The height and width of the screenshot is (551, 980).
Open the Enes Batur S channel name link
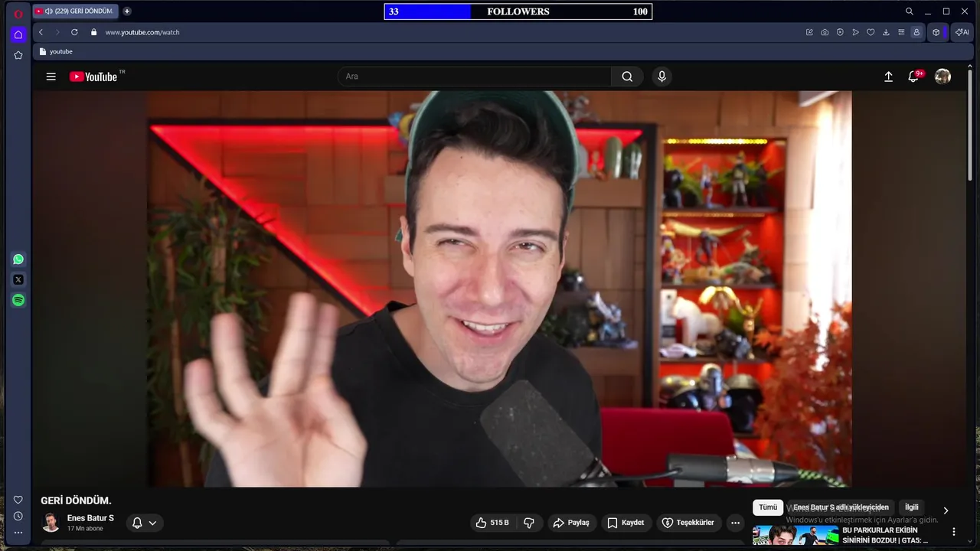tap(90, 518)
